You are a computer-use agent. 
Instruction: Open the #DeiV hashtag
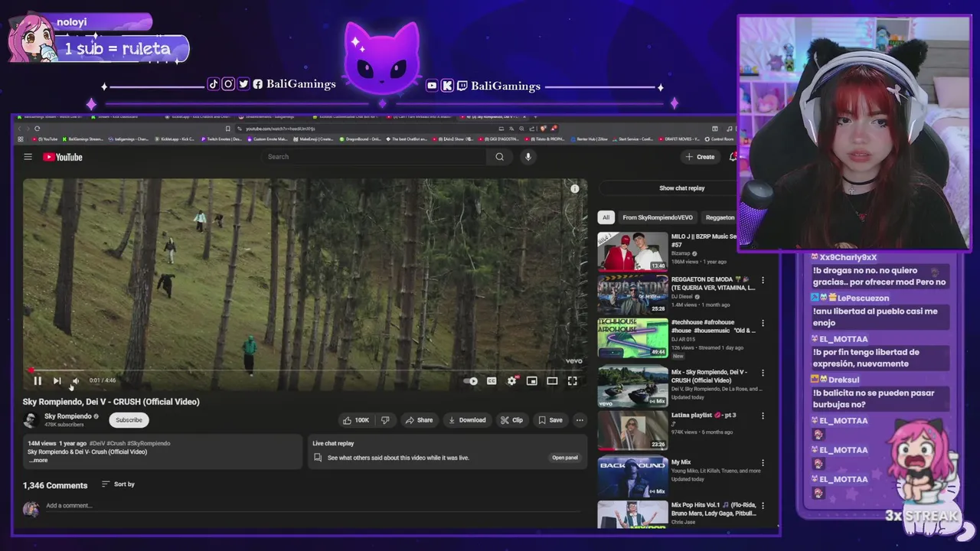click(97, 443)
